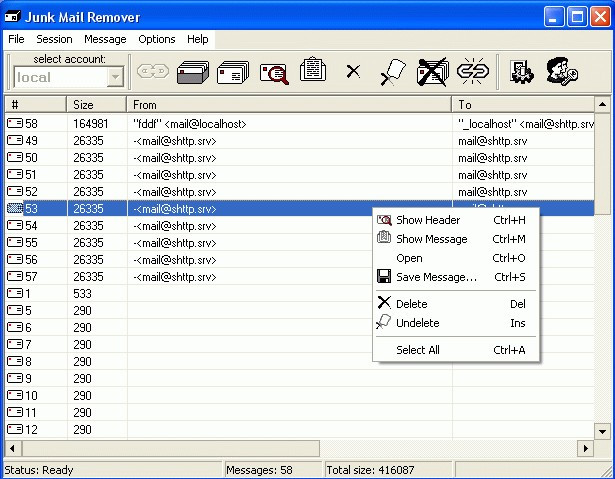
Task: Open the gear settings toolbar icon
Action: [521, 72]
